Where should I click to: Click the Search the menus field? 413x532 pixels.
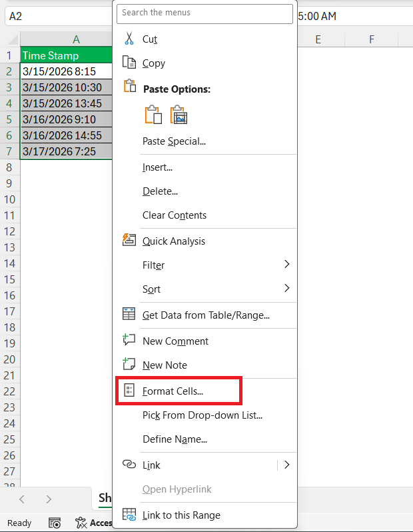[x=205, y=13]
